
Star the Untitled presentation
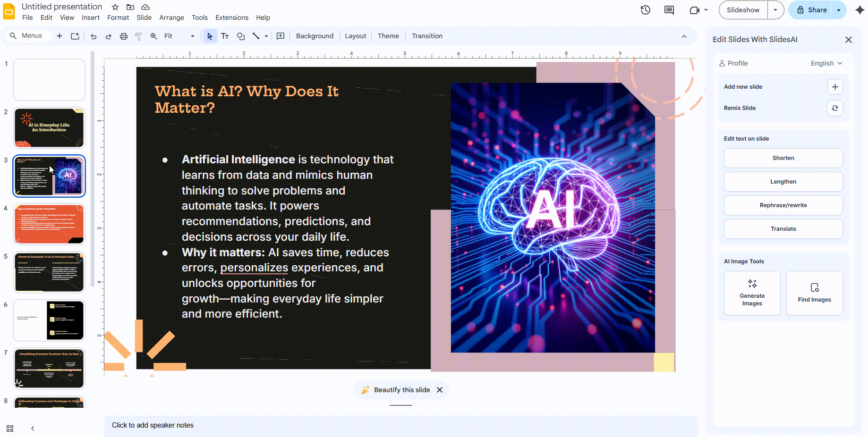[115, 7]
